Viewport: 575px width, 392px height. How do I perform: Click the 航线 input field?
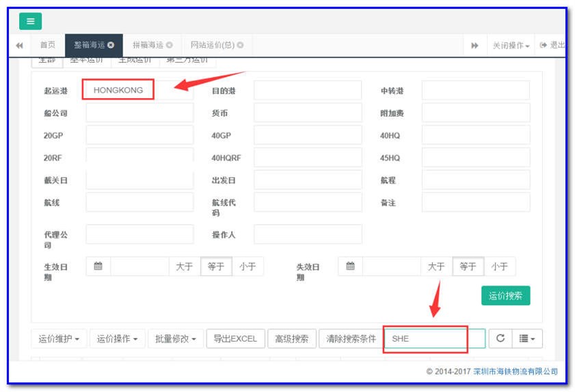click(x=139, y=202)
